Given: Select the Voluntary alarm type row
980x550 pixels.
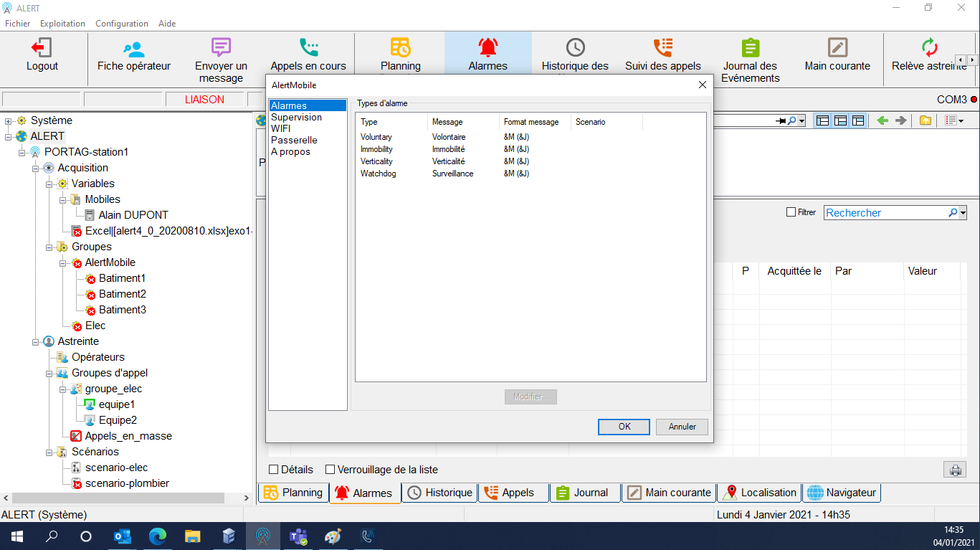Looking at the screenshot, I should pyautogui.click(x=376, y=137).
